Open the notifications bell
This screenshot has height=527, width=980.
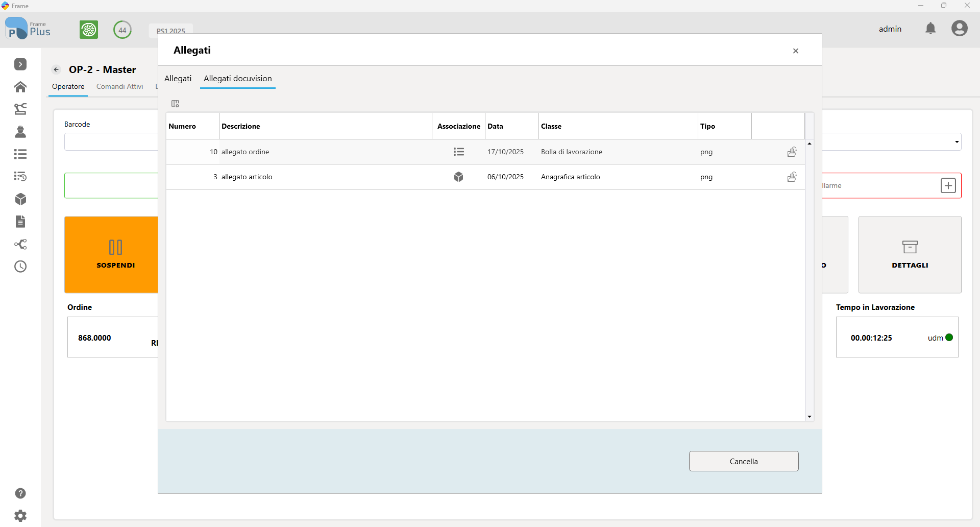coord(930,29)
